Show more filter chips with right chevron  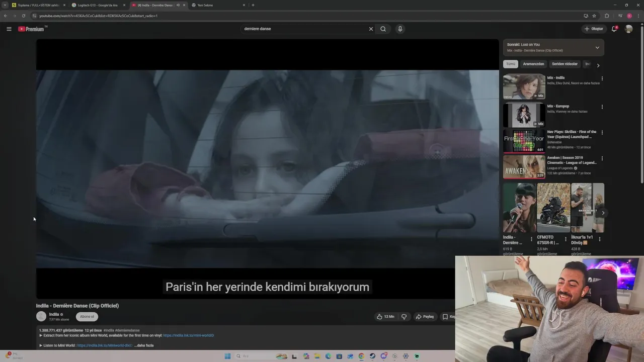tap(598, 65)
